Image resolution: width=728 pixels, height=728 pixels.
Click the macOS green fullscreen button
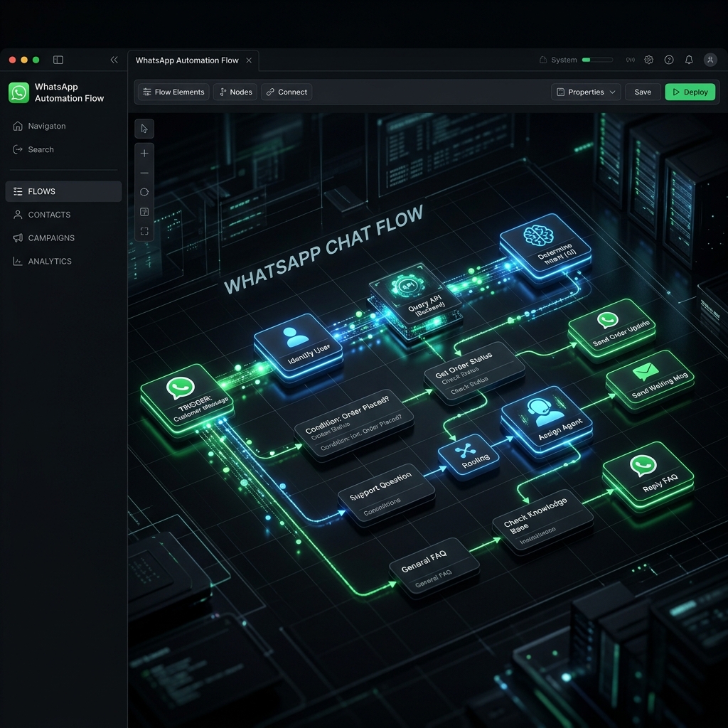[36, 60]
